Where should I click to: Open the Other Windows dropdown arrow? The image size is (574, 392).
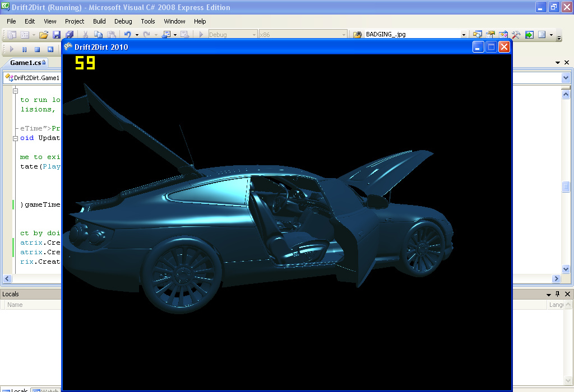551,35
